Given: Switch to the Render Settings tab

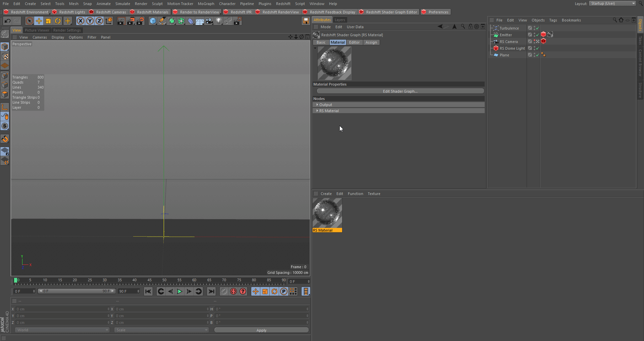Looking at the screenshot, I should (67, 30).
